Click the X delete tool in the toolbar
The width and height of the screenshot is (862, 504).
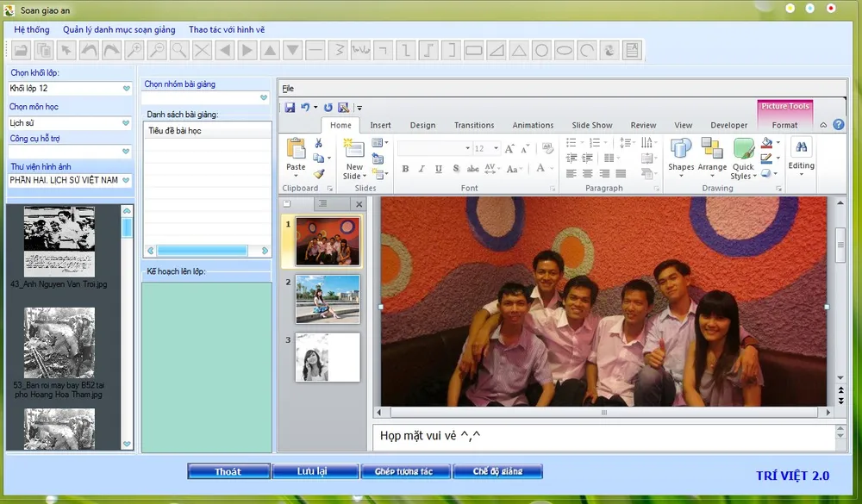[202, 50]
